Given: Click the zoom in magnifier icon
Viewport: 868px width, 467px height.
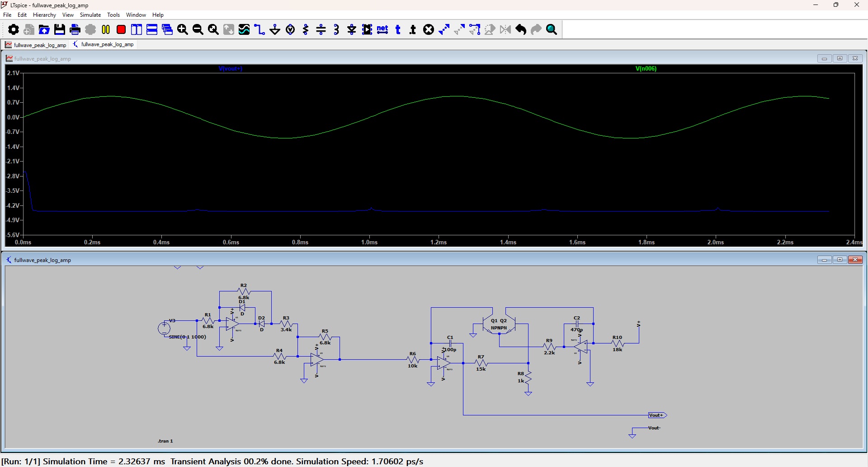Looking at the screenshot, I should pos(183,30).
